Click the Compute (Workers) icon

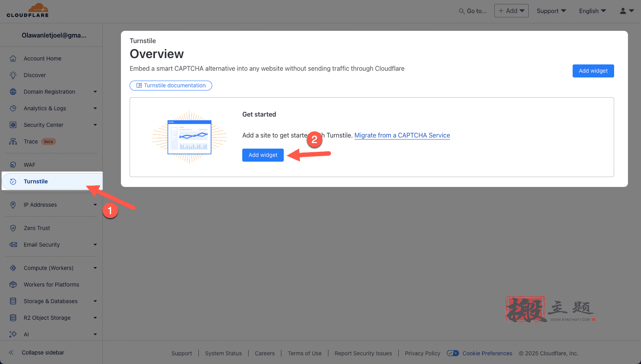click(x=13, y=268)
